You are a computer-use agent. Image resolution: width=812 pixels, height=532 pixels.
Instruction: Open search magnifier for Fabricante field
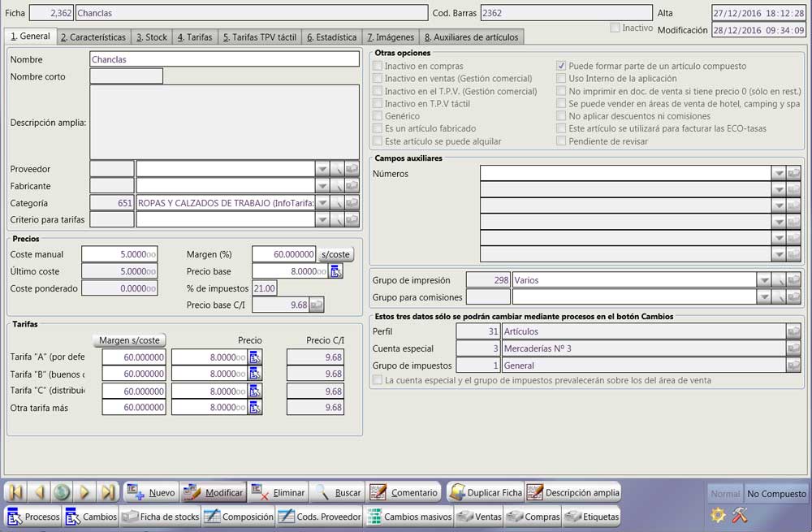[338, 186]
